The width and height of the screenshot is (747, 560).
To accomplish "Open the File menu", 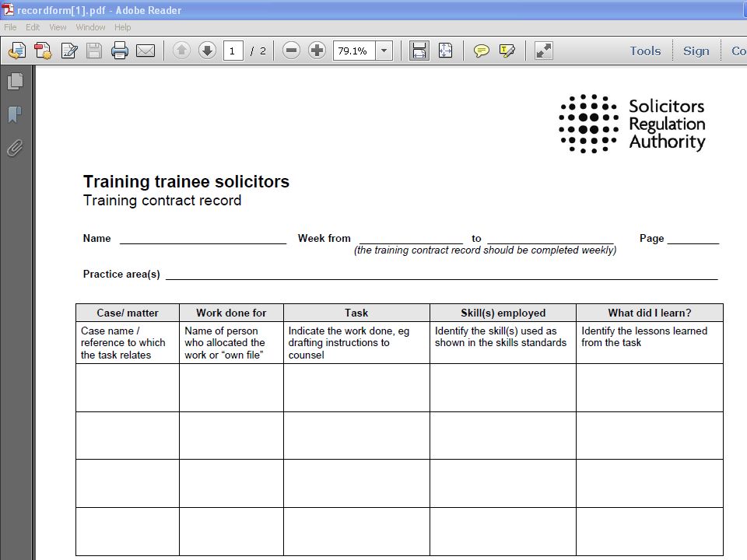I will tap(10, 27).
